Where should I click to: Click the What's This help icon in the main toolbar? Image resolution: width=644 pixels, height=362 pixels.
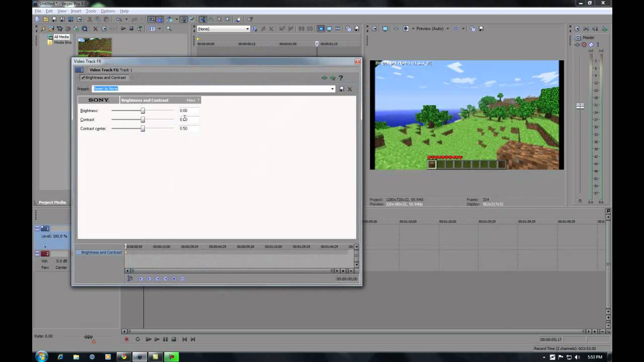tap(250, 19)
